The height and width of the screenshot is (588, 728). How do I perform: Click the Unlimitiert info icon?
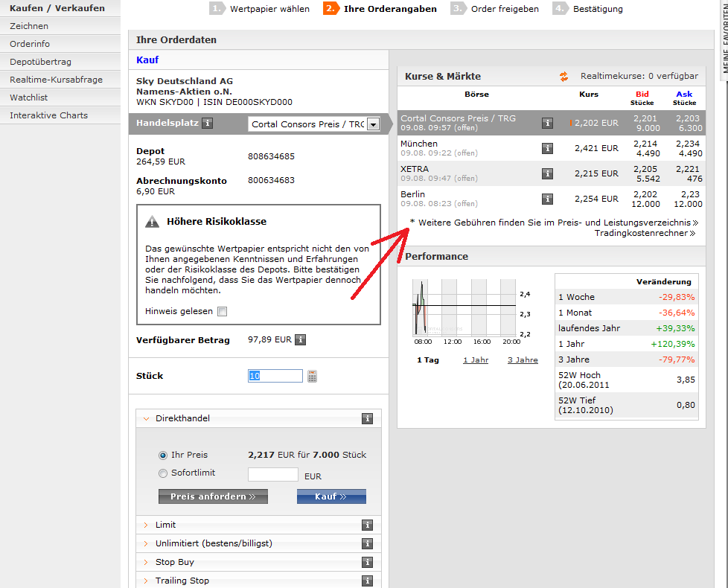367,543
